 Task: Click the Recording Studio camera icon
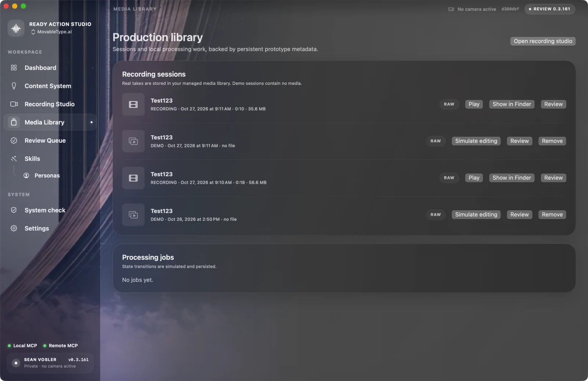[x=14, y=104]
